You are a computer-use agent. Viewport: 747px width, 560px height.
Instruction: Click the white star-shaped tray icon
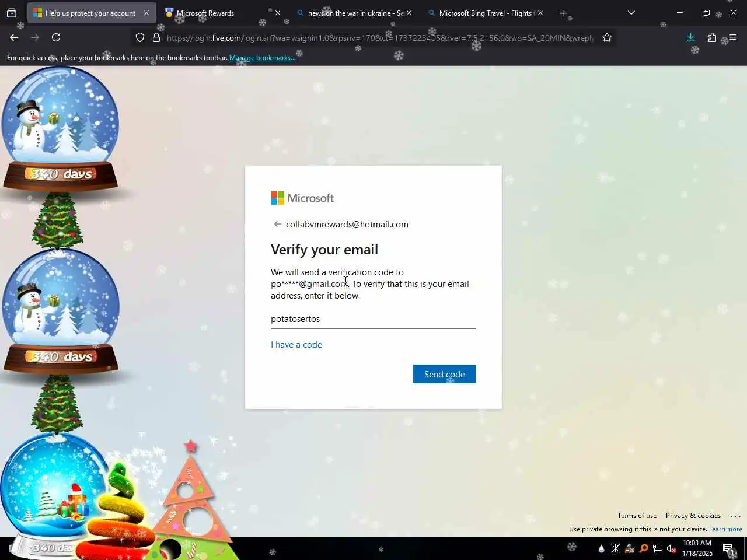point(616,548)
